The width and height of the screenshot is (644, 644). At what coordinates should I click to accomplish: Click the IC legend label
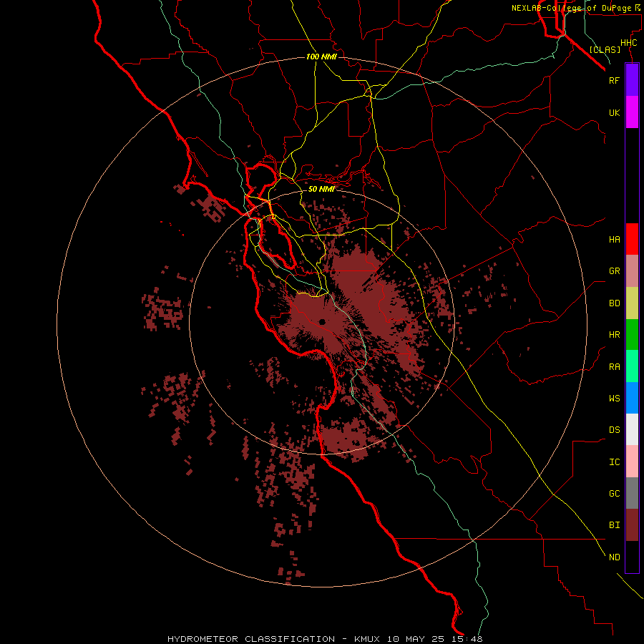click(614, 462)
